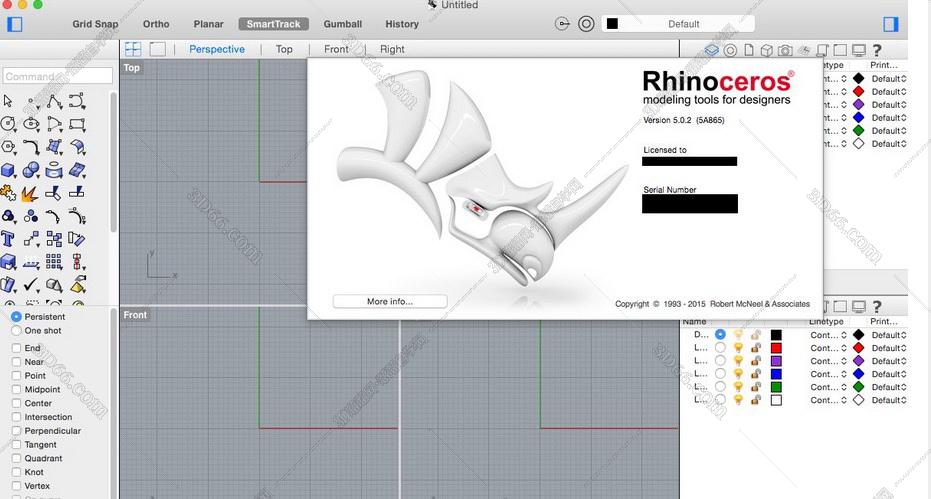Open the help question mark icon
931x499 pixels.
click(x=877, y=50)
